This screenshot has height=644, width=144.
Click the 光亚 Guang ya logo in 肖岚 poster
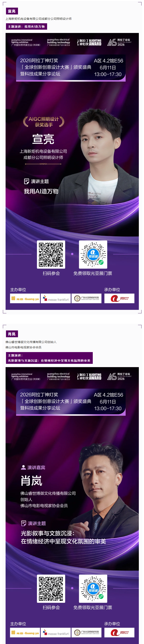[x=25, y=632]
